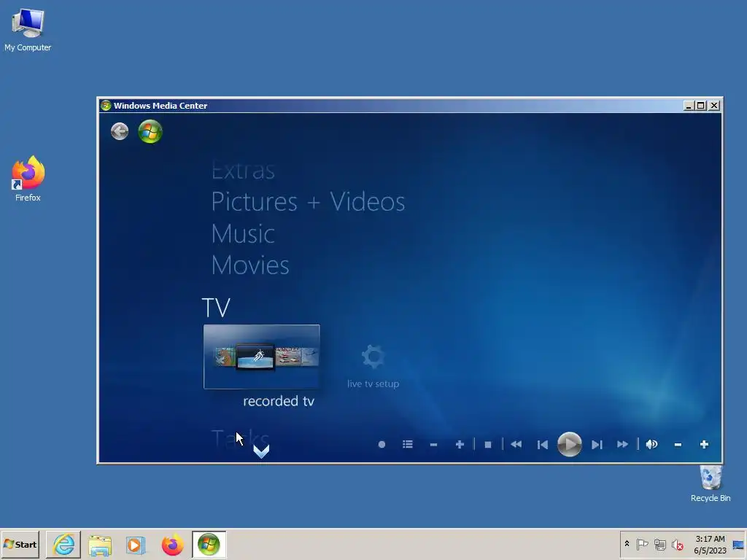Select the Music menu category
The width and height of the screenshot is (747, 560).
[243, 234]
